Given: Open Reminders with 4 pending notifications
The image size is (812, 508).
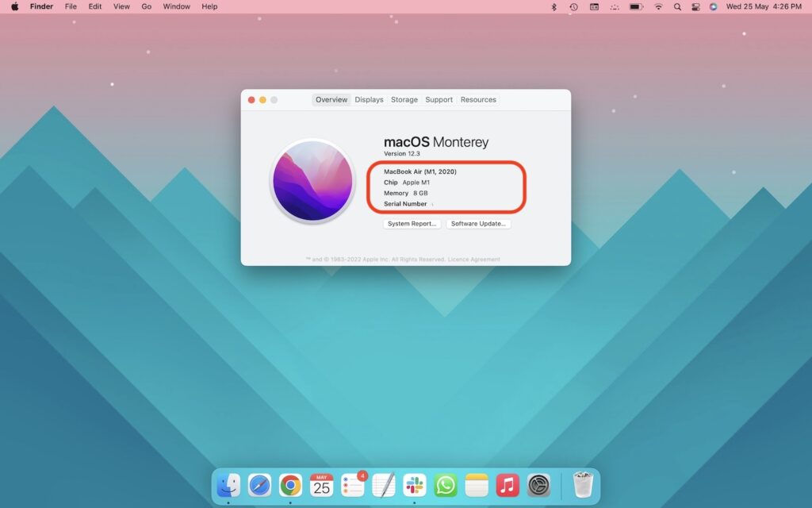Looking at the screenshot, I should tap(352, 483).
